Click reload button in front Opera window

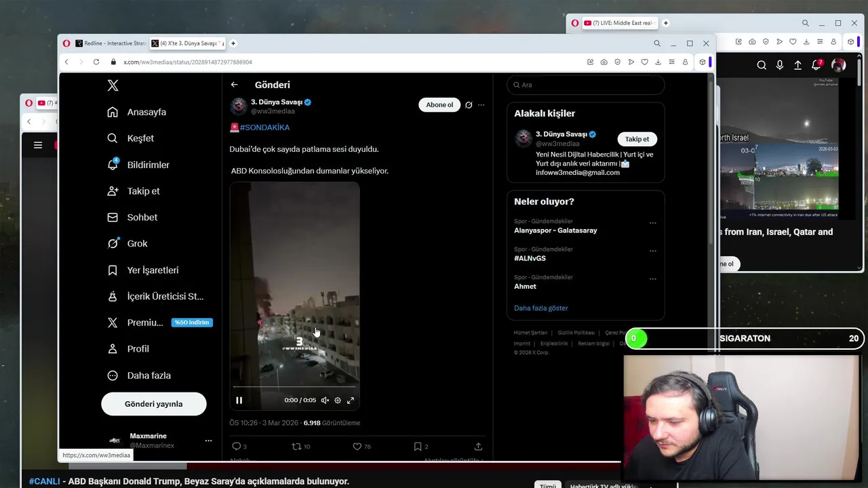click(x=96, y=62)
